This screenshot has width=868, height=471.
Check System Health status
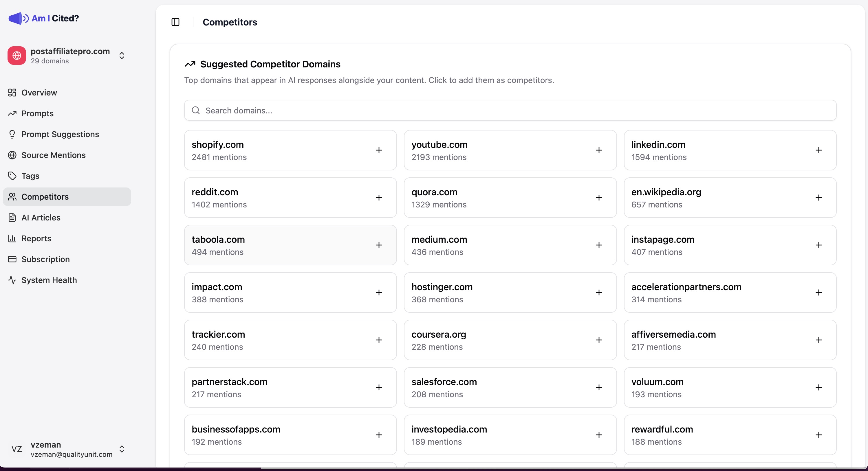click(x=49, y=280)
